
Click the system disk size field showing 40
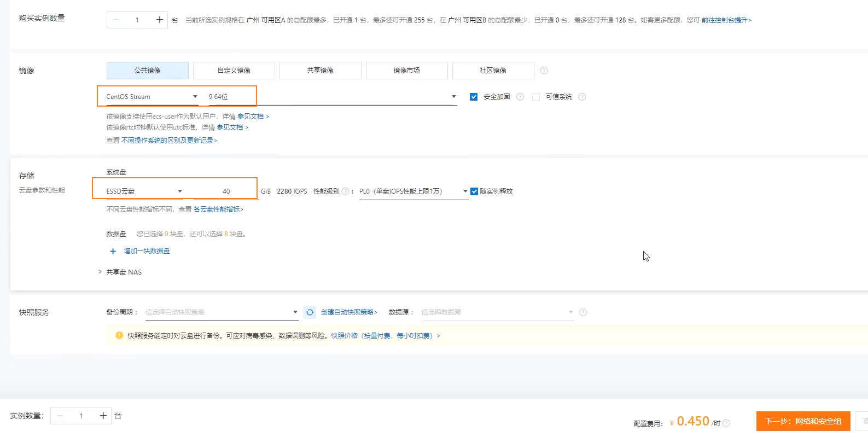click(226, 191)
